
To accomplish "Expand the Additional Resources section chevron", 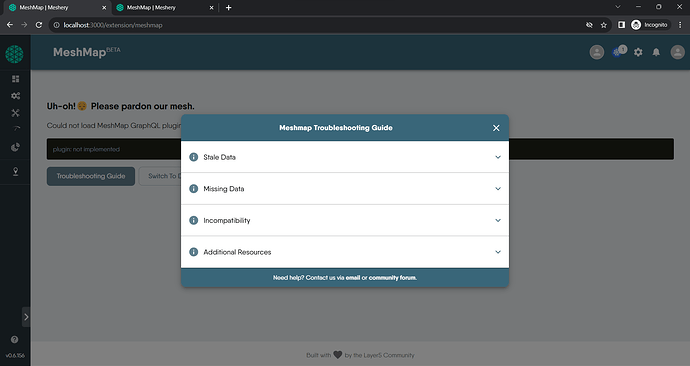I will 498,252.
